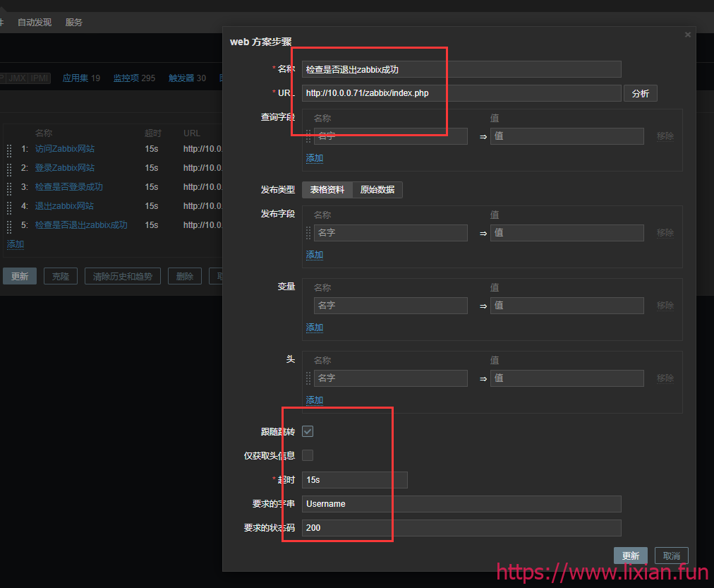Image resolution: width=714 pixels, height=588 pixels.
Task: Open the 触发器 tab
Action: [x=181, y=78]
